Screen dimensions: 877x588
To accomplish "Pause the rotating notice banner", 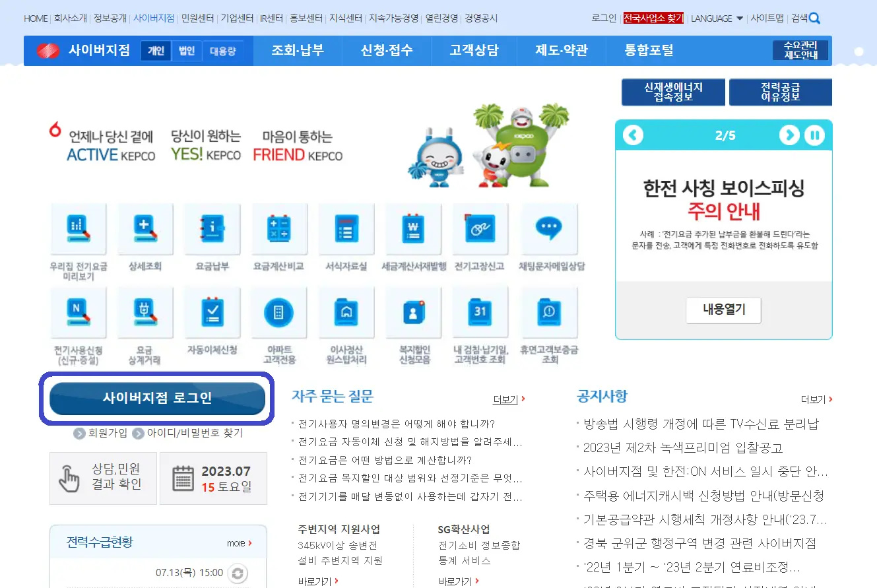I will [x=815, y=135].
